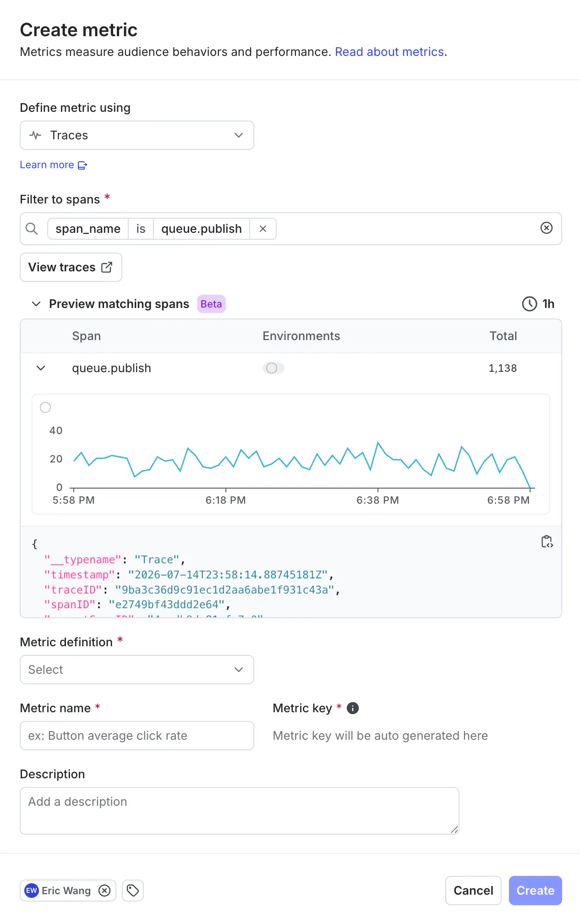Remove Eric Wang as maintainer
This screenshot has height=924, width=580.
104,891
